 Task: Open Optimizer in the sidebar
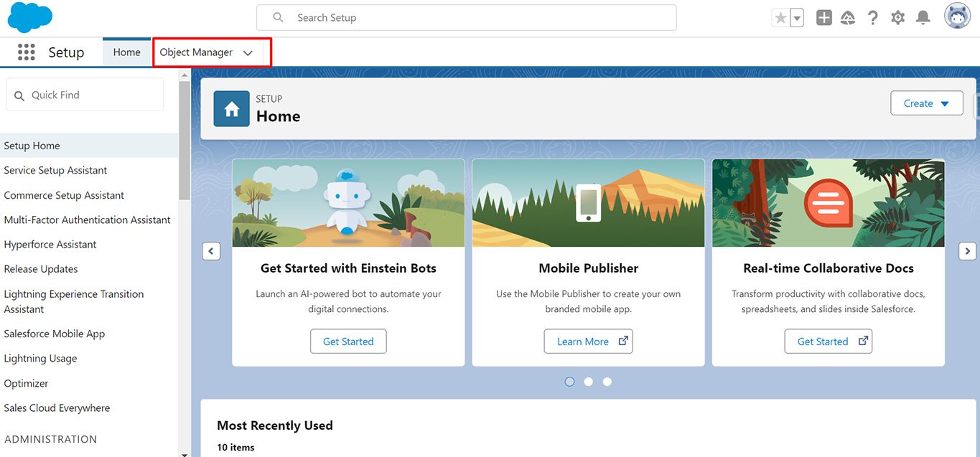point(26,383)
